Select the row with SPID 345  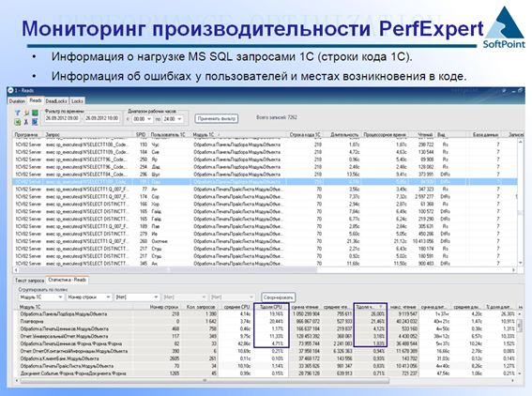(265, 264)
